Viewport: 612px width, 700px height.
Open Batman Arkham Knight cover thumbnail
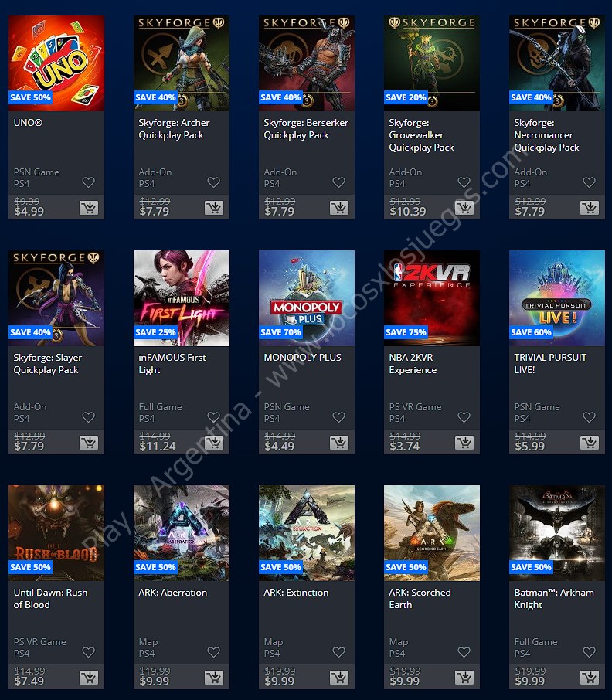coord(557,533)
